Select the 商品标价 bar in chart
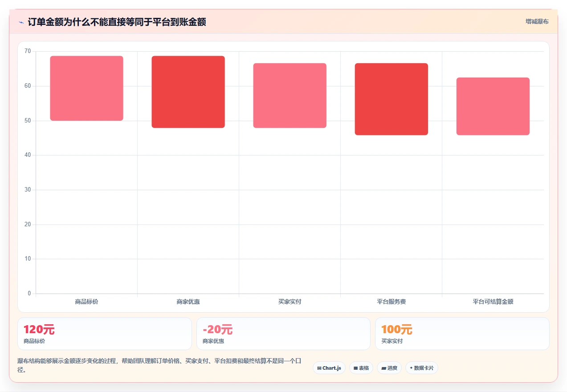 86,88
